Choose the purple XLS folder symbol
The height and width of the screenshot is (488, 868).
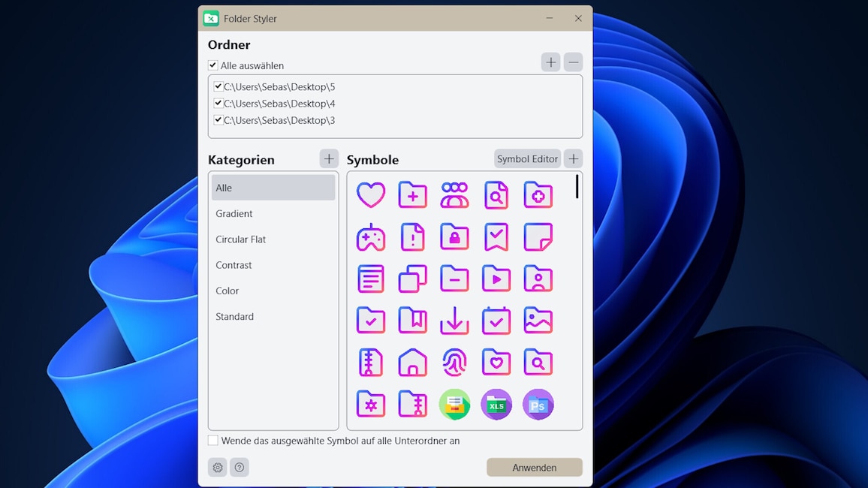(x=496, y=405)
